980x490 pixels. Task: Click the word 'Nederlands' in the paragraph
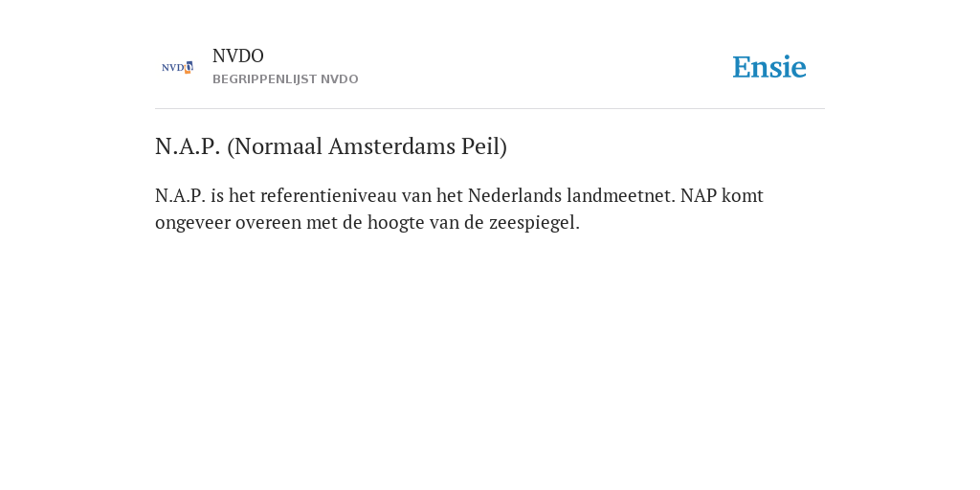pyautogui.click(x=514, y=195)
